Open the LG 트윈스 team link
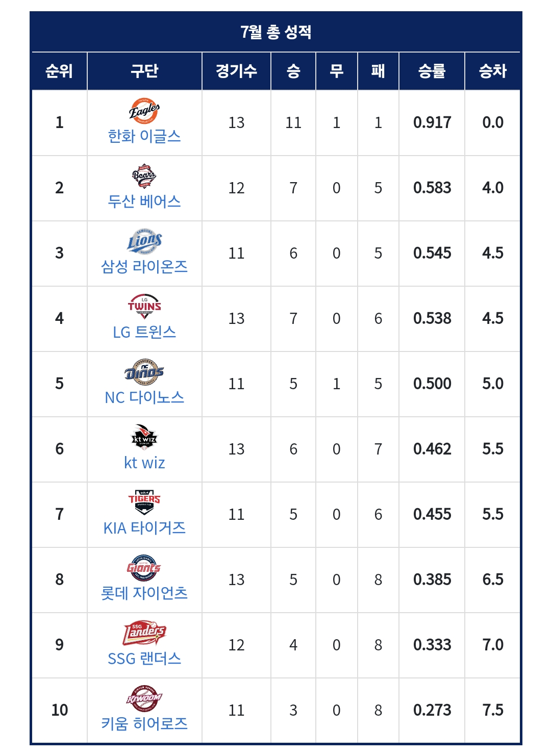The image size is (551, 756). click(x=144, y=332)
